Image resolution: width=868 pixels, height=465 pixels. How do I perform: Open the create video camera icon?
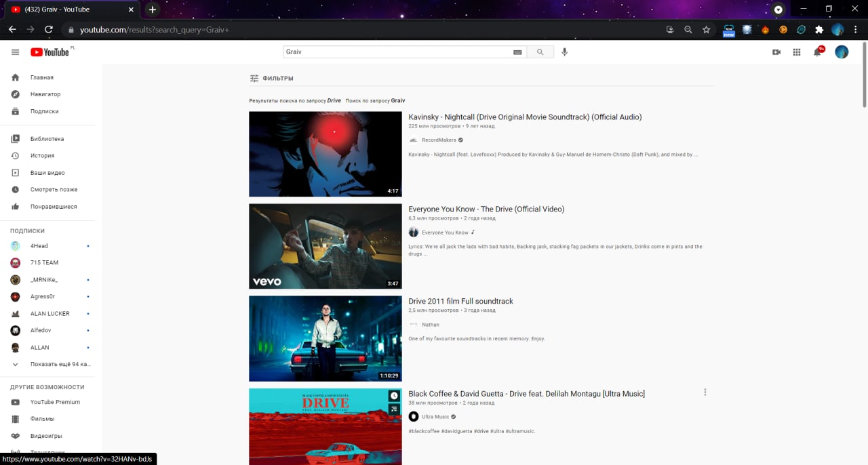[776, 52]
